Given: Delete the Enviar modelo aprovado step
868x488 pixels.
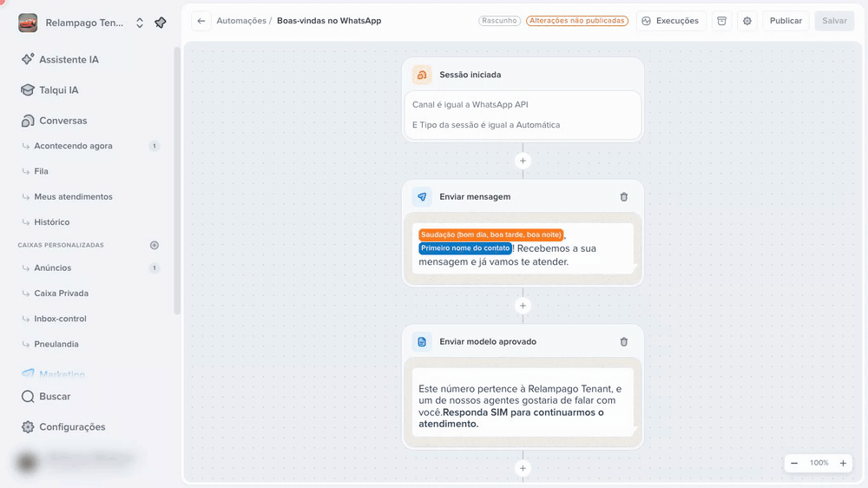Looking at the screenshot, I should (624, 342).
